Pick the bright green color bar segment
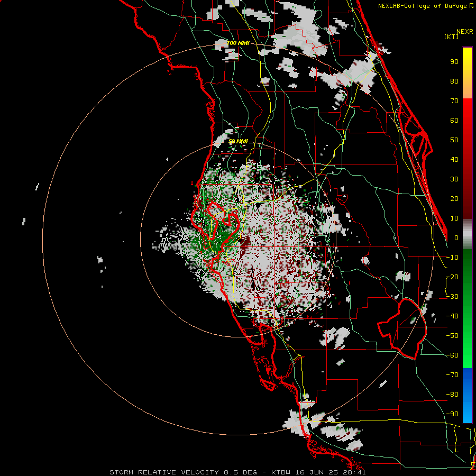The width and height of the screenshot is (476, 476). pos(467,358)
